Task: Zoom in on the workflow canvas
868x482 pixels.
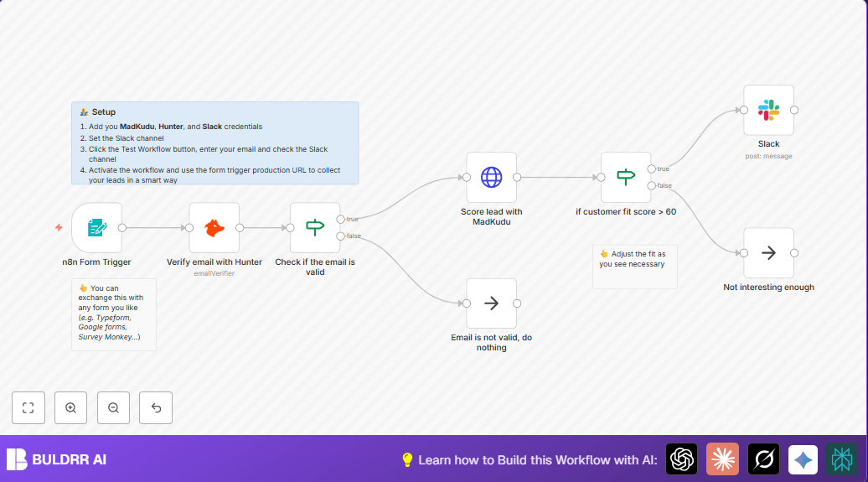Action: [x=71, y=407]
